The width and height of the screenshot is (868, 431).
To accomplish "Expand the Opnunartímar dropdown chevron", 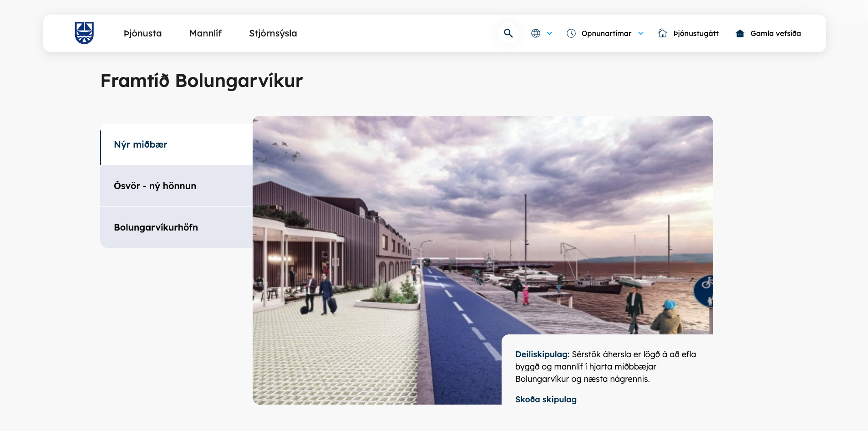I will point(641,33).
